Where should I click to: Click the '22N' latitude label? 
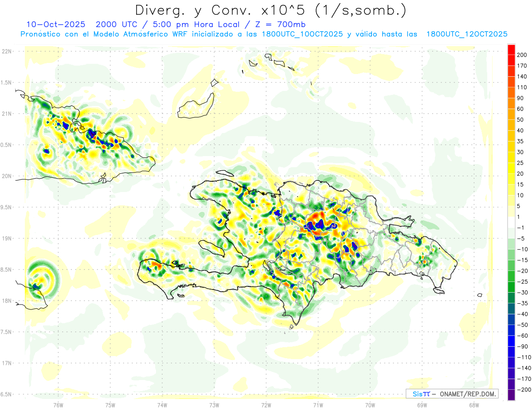tap(8, 51)
